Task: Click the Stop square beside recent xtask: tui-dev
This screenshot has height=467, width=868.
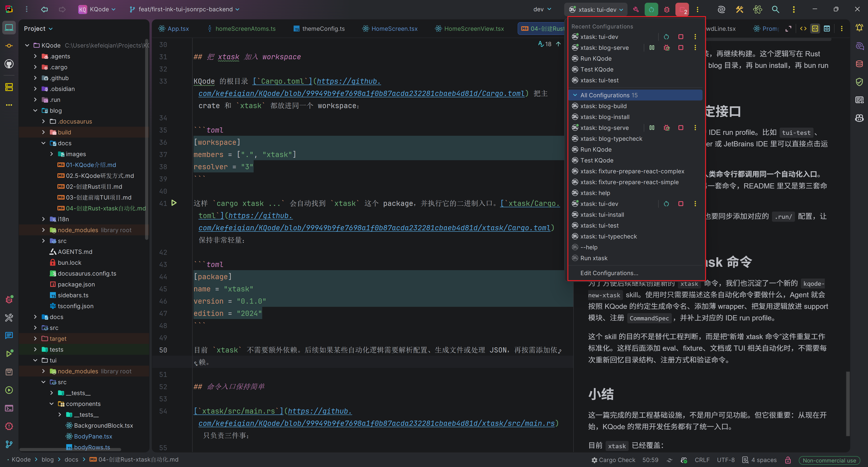Action: pyautogui.click(x=681, y=37)
